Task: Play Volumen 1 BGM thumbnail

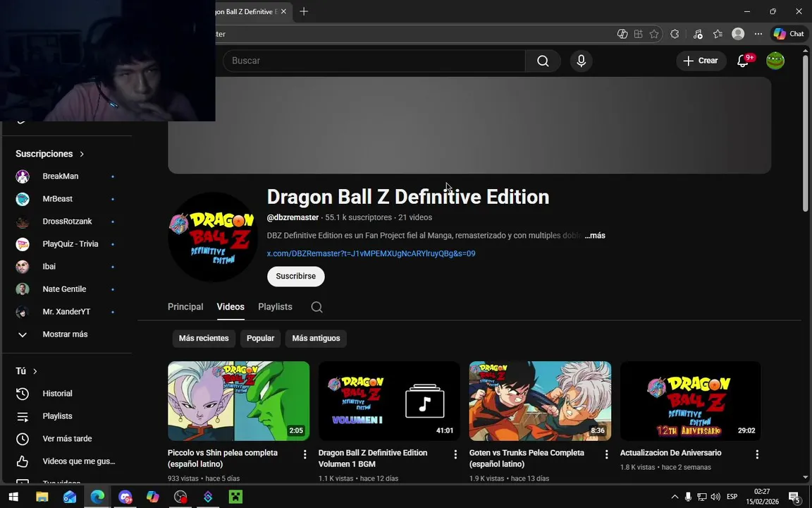Action: pos(389,401)
